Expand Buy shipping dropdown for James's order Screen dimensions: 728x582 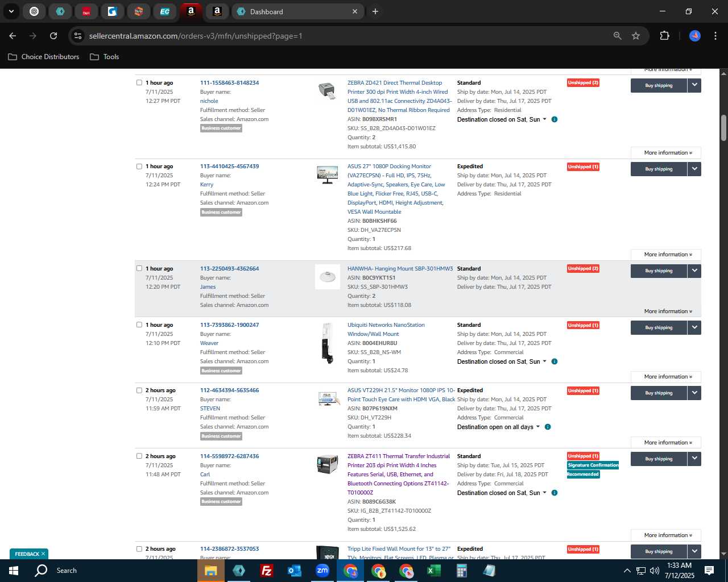coord(694,271)
